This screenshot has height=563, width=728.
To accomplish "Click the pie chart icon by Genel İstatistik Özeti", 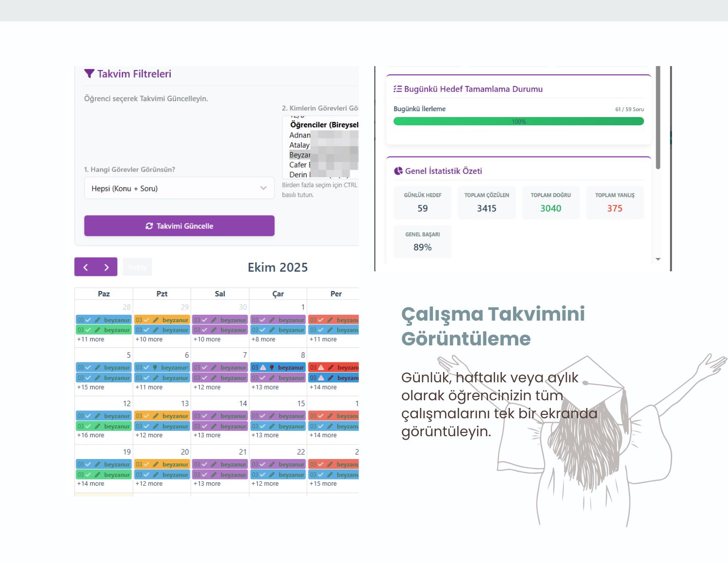I will [398, 171].
